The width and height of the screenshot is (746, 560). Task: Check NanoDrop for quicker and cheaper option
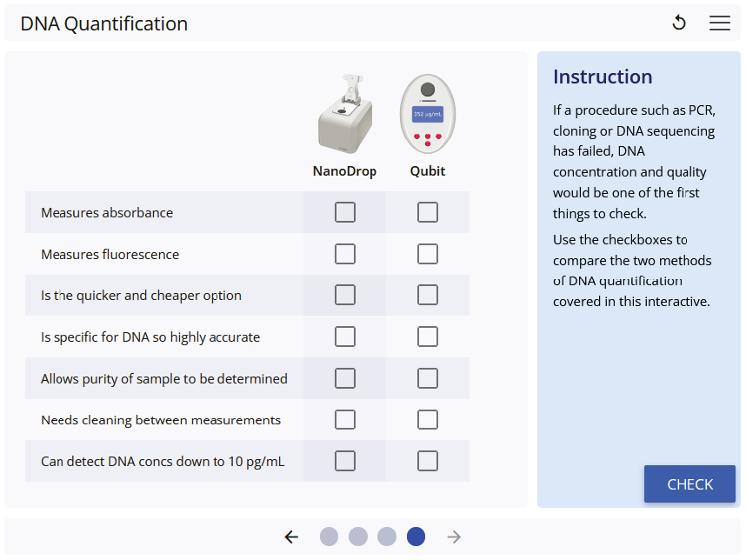click(345, 295)
